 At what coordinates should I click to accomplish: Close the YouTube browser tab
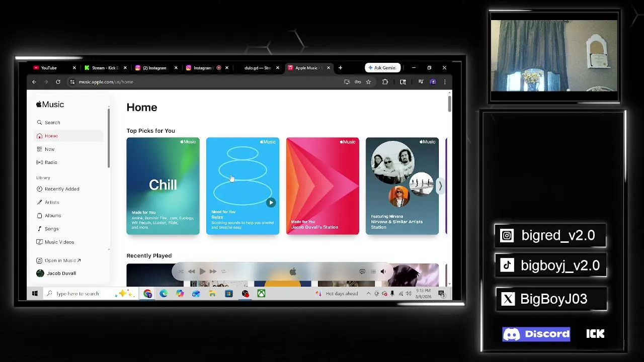(74, 68)
